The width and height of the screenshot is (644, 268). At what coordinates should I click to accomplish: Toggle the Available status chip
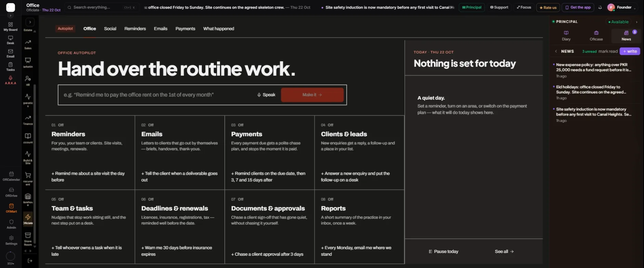pyautogui.click(x=618, y=22)
